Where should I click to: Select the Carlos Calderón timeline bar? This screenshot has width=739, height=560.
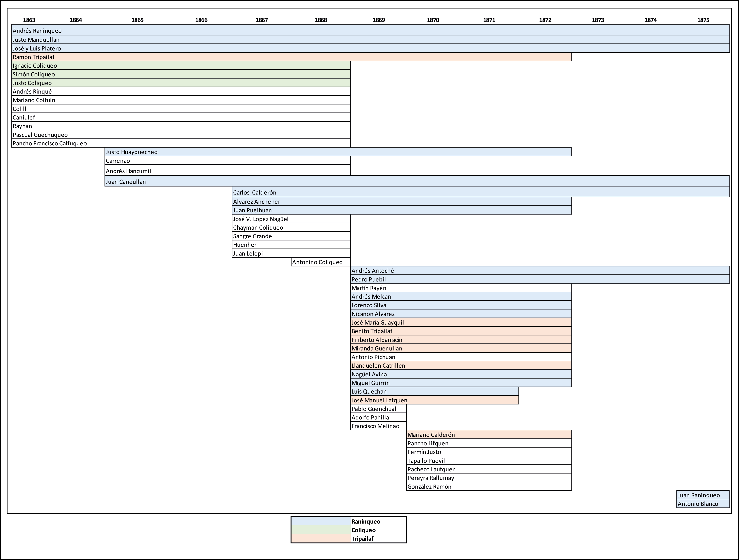click(x=480, y=192)
